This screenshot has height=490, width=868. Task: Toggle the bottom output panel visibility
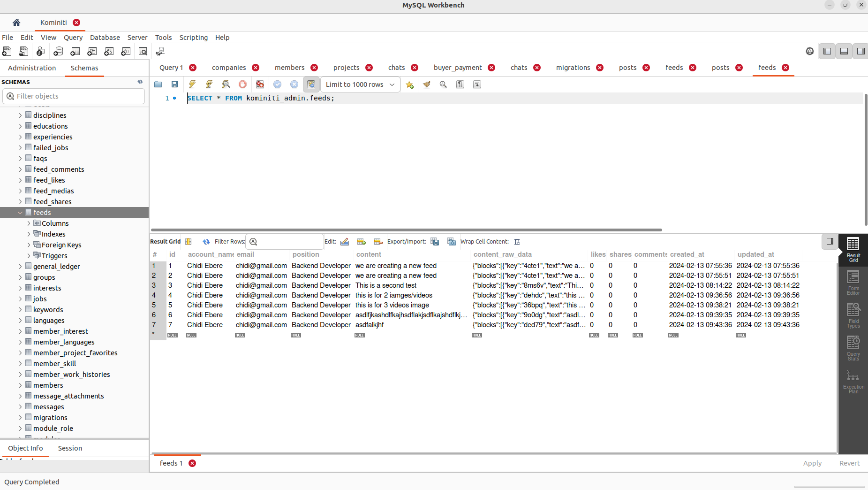(x=844, y=51)
